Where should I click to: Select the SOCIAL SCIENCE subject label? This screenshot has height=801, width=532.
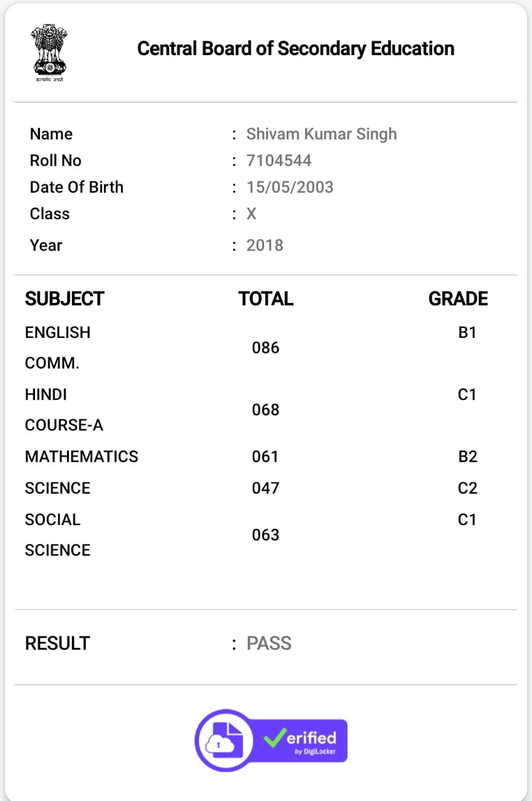click(58, 535)
